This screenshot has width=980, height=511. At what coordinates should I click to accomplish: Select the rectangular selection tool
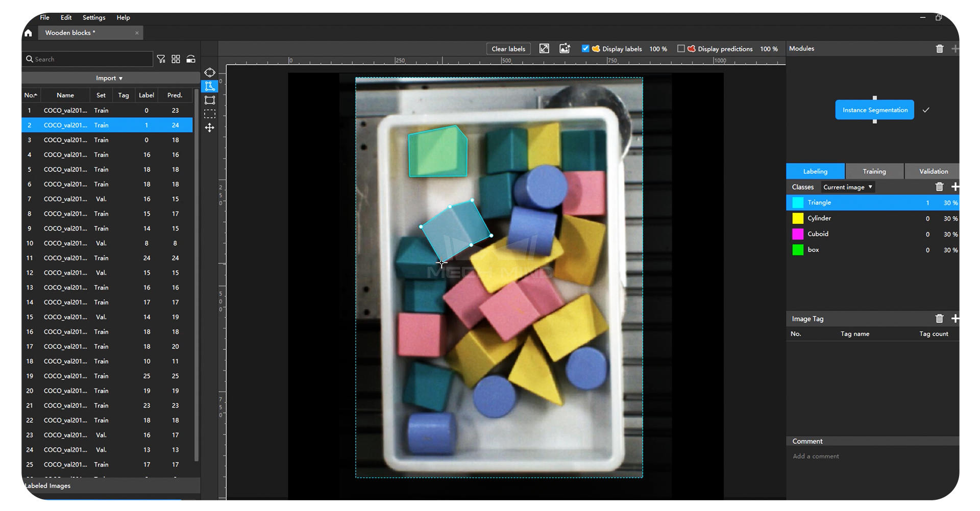coord(210,114)
